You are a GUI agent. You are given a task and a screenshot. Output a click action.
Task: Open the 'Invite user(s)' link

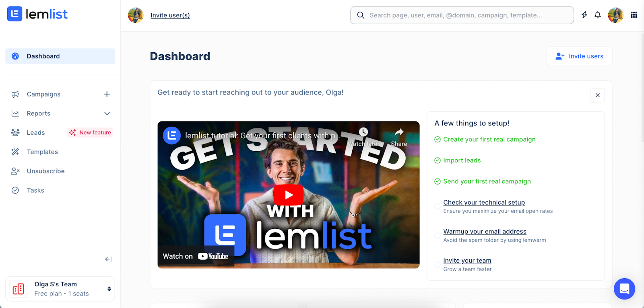[170, 15]
